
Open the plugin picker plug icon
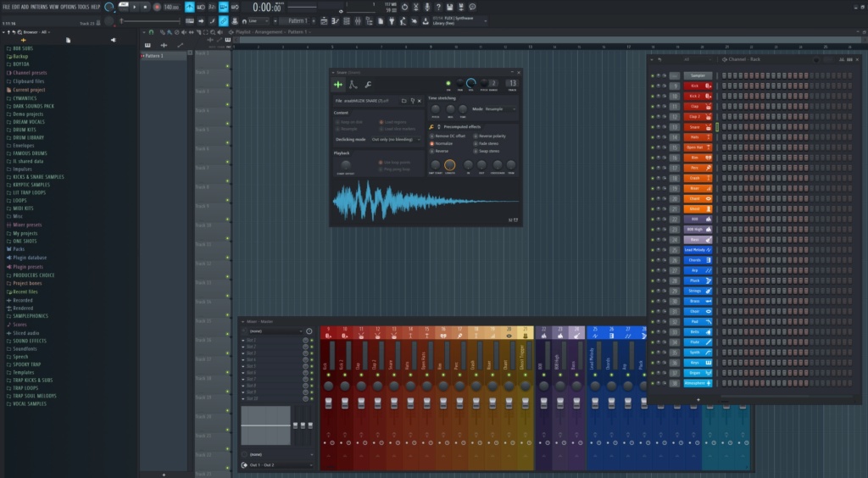coord(392,21)
